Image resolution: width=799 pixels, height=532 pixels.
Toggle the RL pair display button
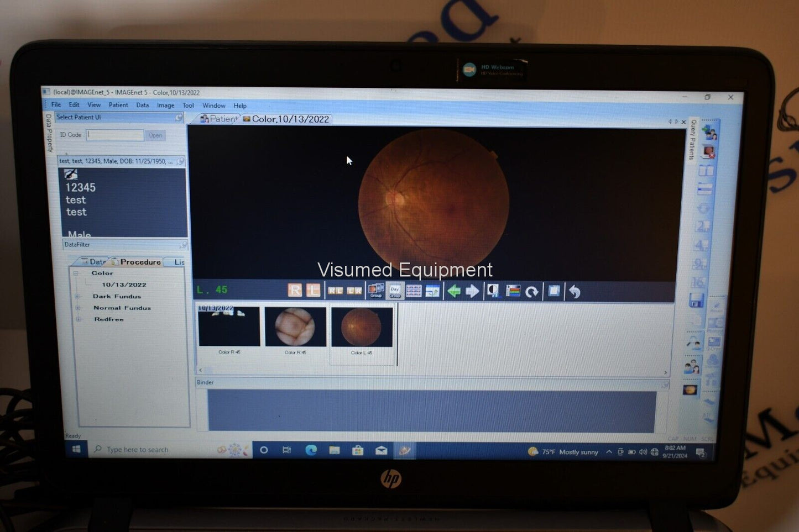tap(335, 291)
